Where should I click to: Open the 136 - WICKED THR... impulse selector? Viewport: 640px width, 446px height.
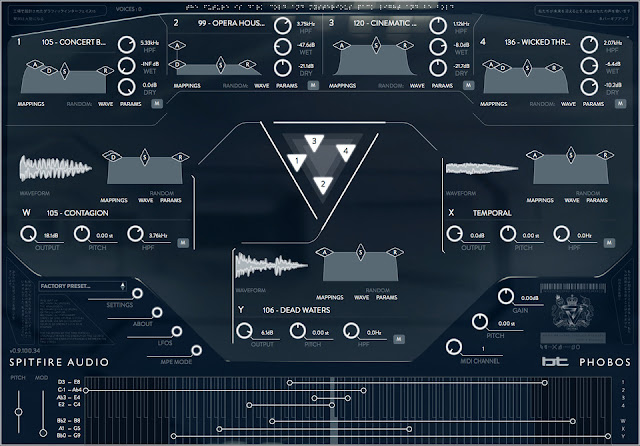pyautogui.click(x=537, y=42)
